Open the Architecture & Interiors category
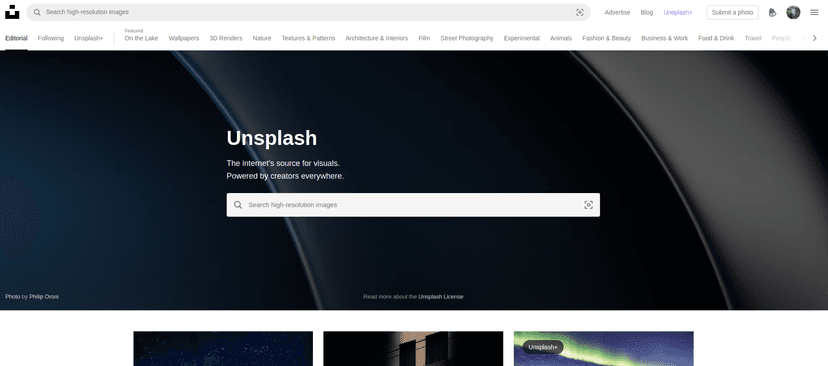The width and height of the screenshot is (828, 366). (x=377, y=38)
